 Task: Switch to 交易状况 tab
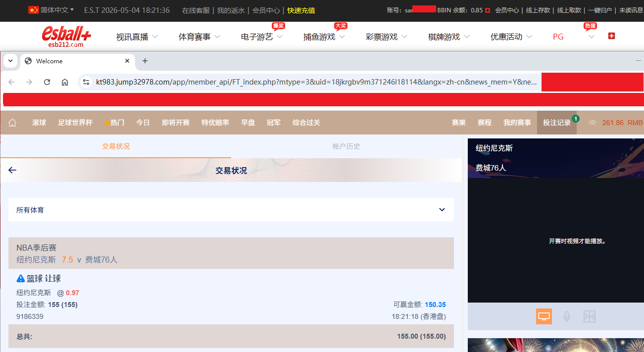pyautogui.click(x=116, y=146)
